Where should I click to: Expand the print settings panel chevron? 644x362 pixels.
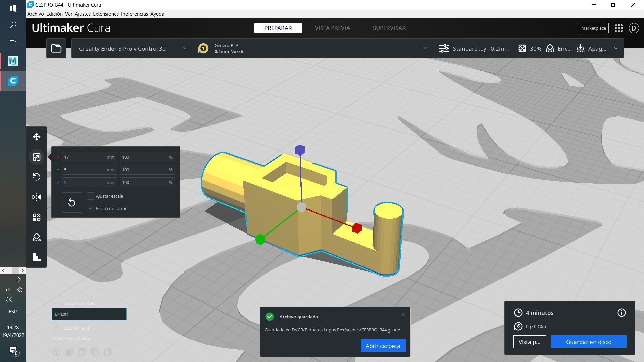coord(616,49)
